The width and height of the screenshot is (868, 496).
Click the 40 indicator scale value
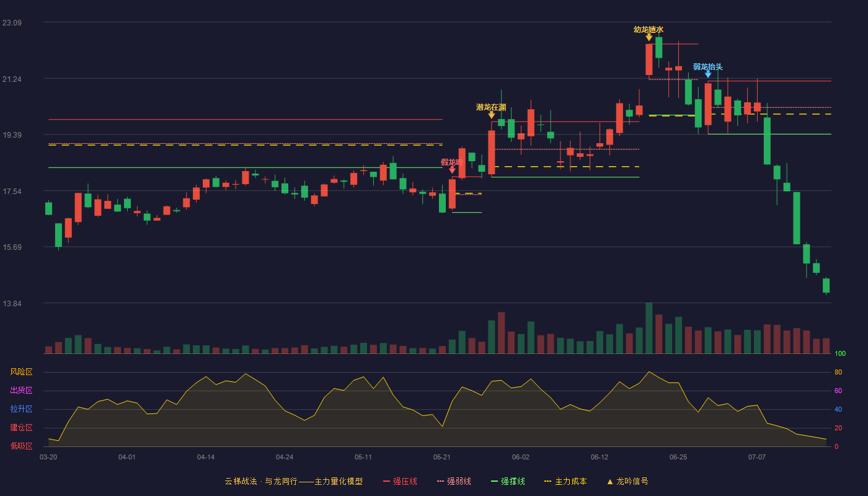[x=838, y=410]
